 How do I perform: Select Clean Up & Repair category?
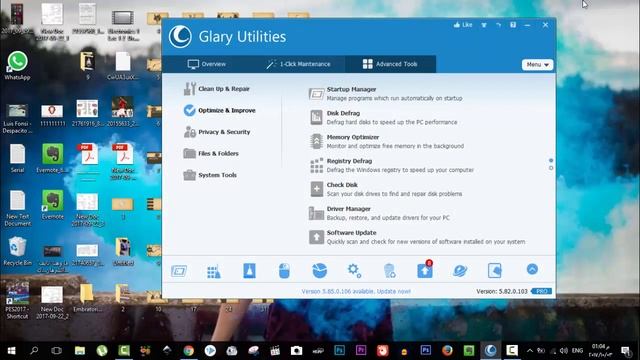[216, 89]
